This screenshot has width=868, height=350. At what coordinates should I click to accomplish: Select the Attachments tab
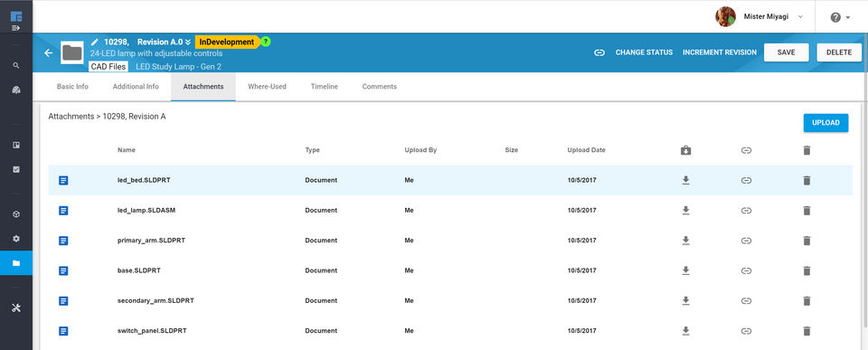point(203,87)
